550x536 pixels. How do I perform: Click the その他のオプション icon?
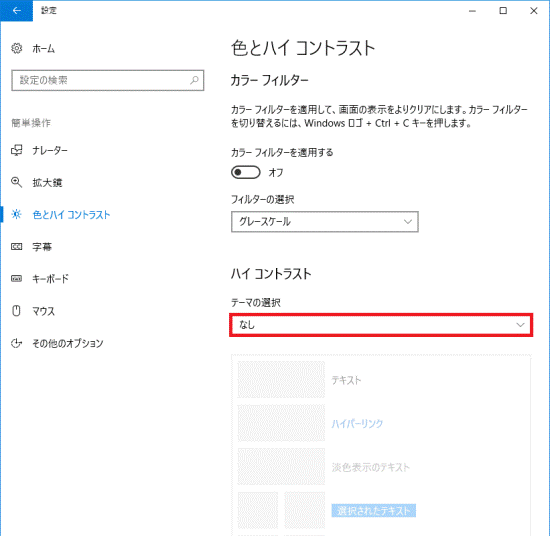click(x=16, y=343)
